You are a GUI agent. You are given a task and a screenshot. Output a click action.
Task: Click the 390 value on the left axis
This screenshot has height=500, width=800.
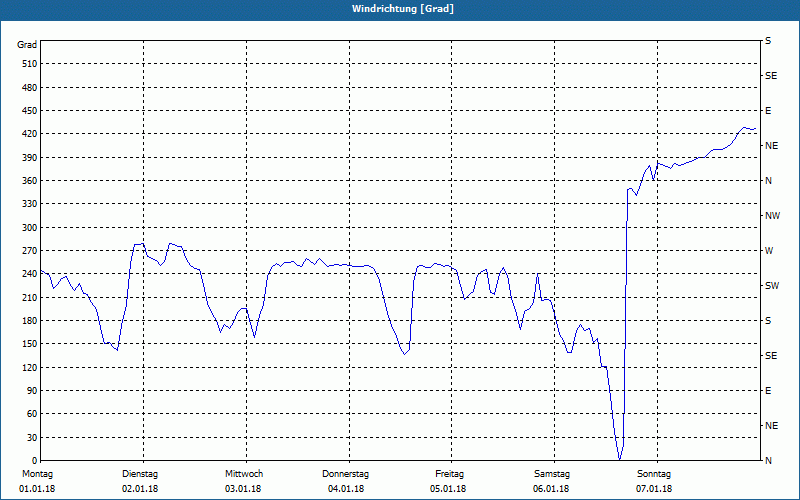coord(29,158)
